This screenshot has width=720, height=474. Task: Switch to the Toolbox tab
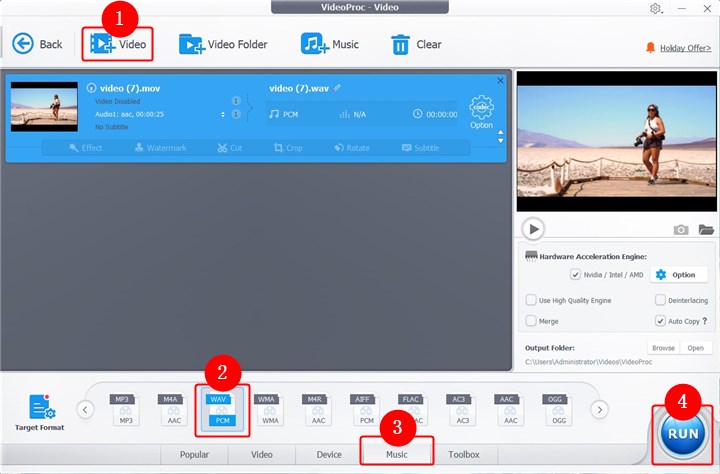point(464,454)
